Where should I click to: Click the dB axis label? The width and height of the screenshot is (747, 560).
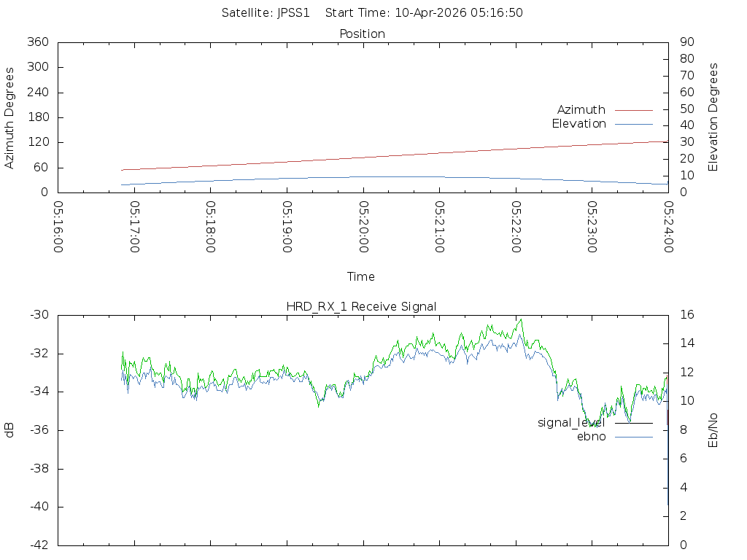tap(10, 430)
